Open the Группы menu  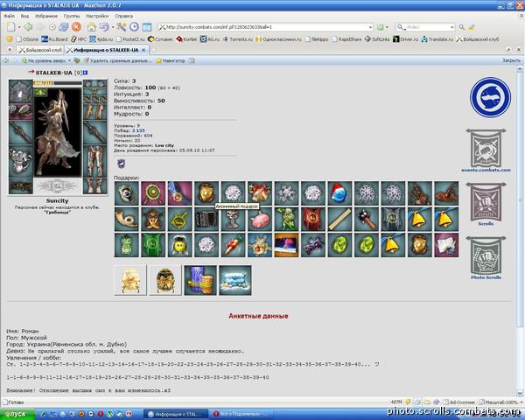coord(72,16)
